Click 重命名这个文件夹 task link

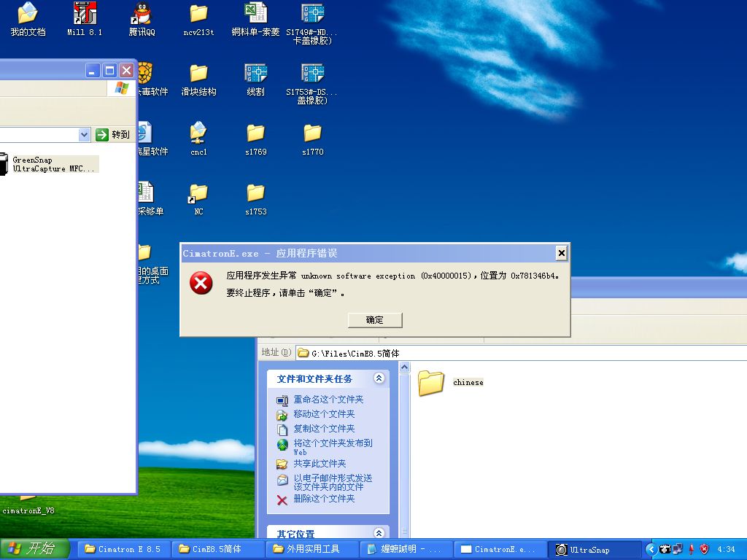click(x=328, y=400)
